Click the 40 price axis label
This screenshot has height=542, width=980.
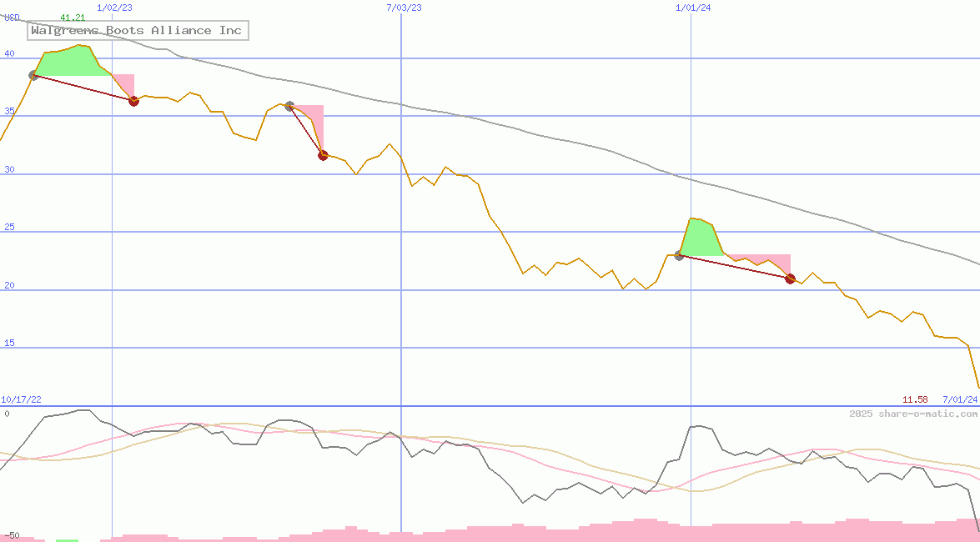[x=9, y=53]
